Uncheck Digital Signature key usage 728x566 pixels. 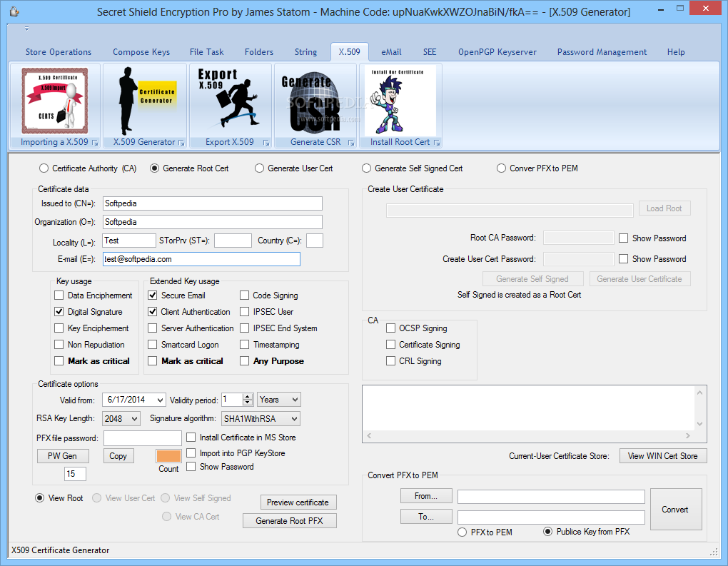click(x=59, y=312)
